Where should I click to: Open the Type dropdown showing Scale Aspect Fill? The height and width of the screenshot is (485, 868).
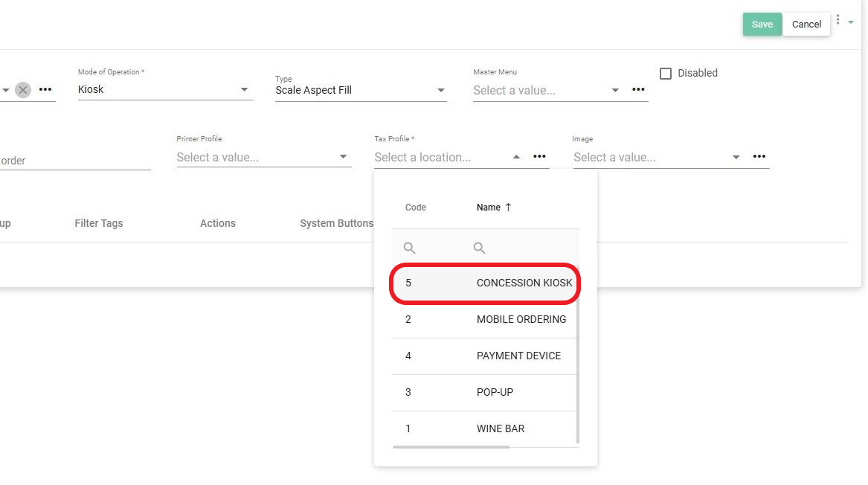point(441,91)
